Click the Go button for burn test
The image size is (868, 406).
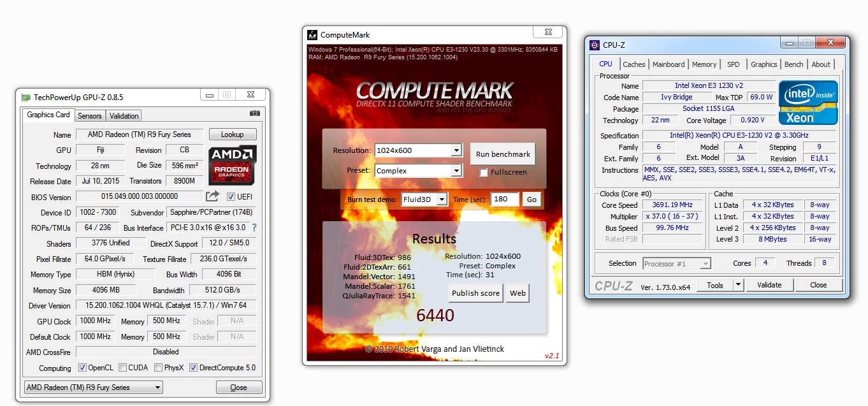[x=532, y=199]
